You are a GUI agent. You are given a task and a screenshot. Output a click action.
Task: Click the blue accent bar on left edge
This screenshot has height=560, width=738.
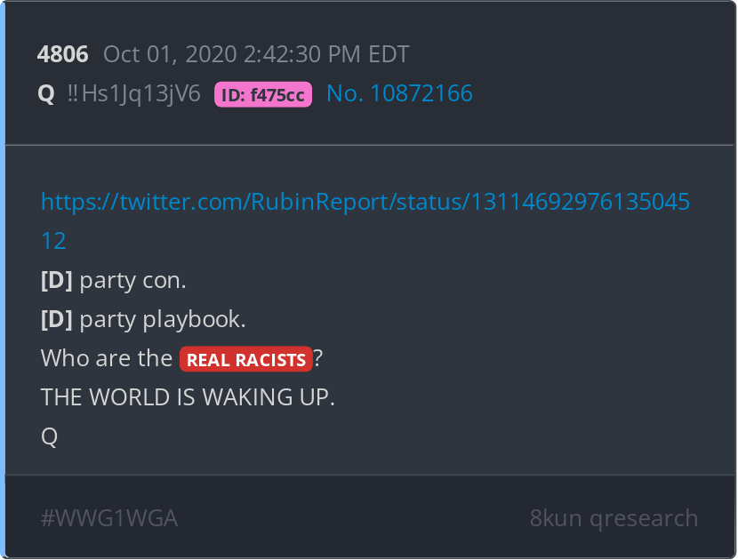[x=3, y=280]
